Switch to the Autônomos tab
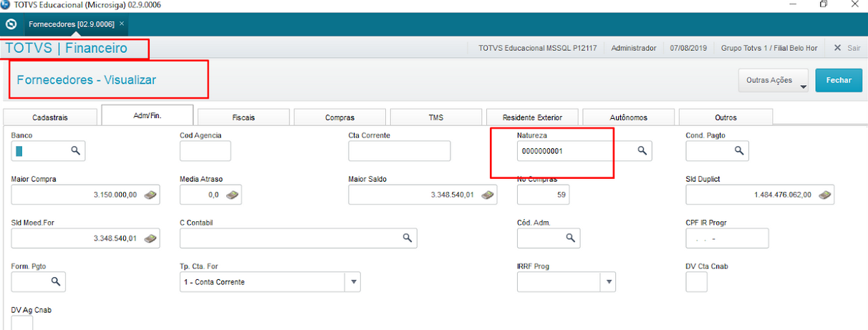The height and width of the screenshot is (330, 868). (628, 117)
